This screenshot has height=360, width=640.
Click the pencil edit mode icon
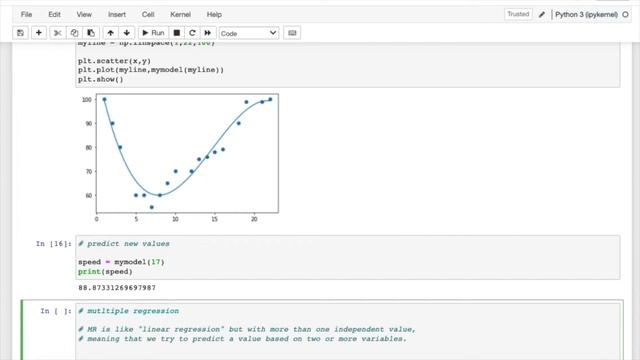point(542,15)
